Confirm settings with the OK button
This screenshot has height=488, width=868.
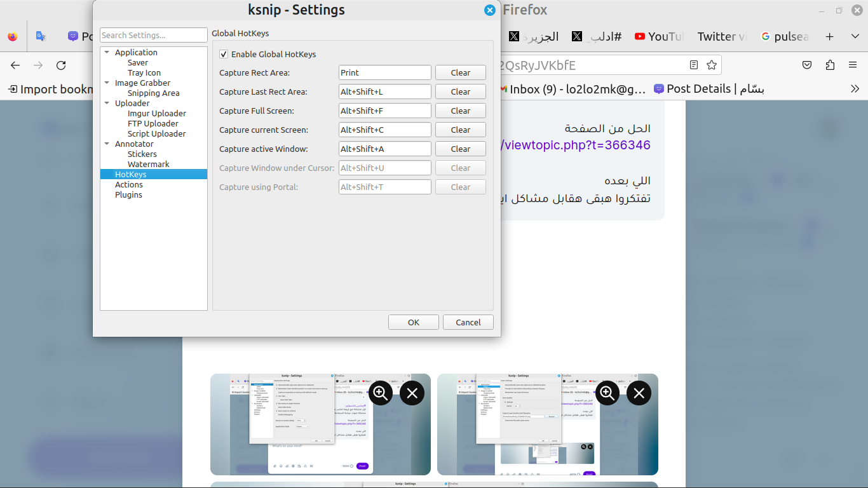click(414, 322)
